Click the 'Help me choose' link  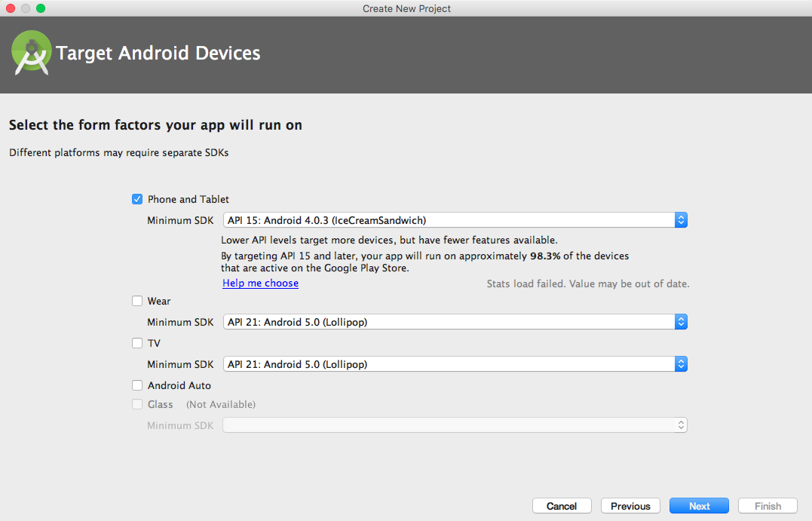point(260,283)
